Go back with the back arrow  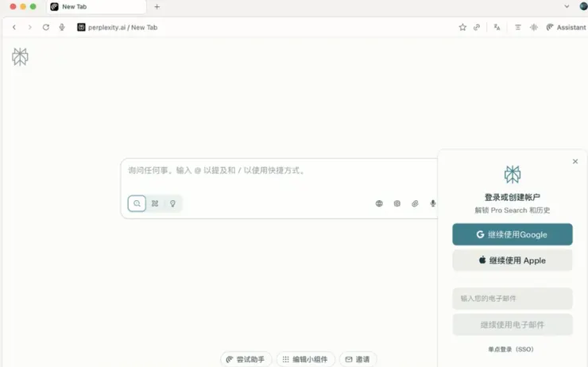[x=14, y=27]
